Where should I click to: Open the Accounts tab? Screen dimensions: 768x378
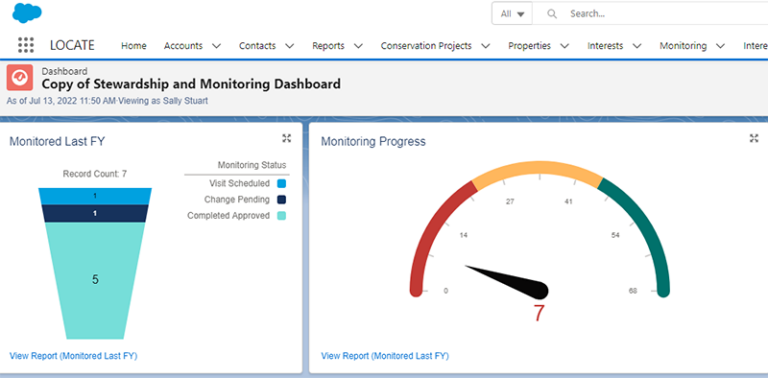point(183,46)
